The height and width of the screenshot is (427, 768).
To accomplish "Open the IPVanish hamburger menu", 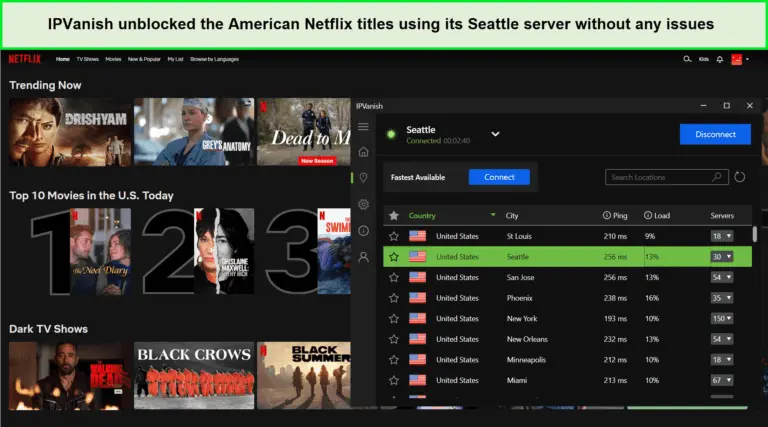I will coord(363,127).
